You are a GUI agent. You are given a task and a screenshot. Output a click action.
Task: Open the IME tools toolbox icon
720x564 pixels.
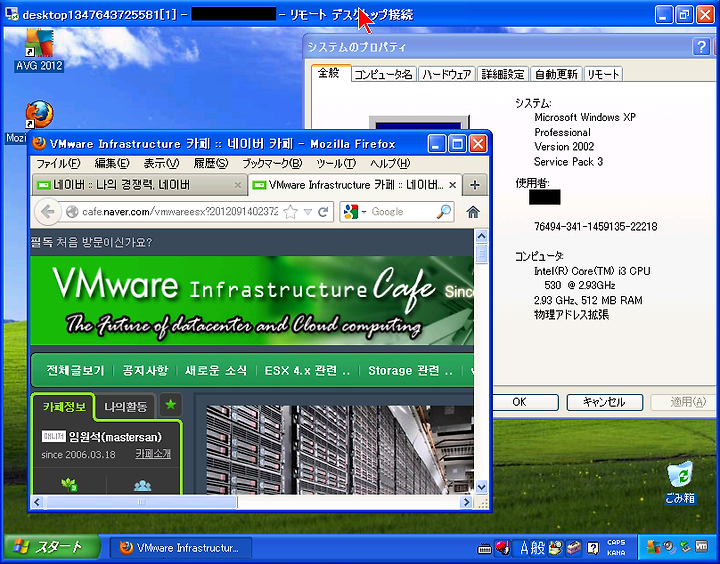pos(574,548)
